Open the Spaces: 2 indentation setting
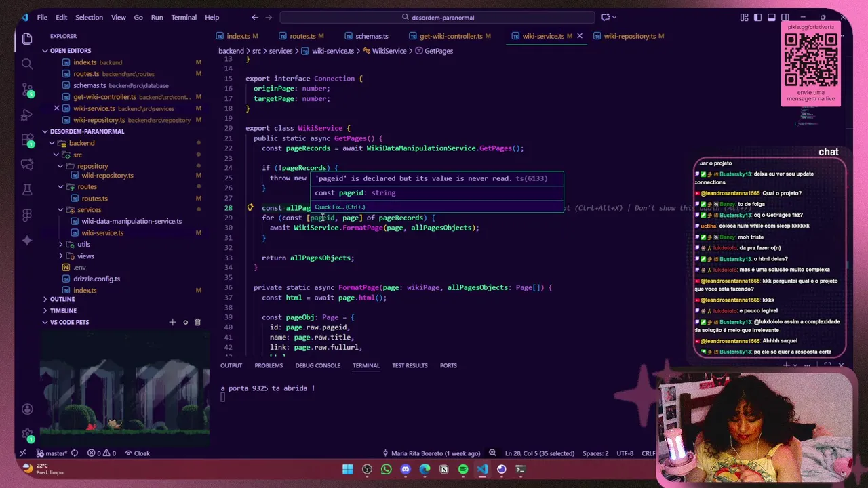Image resolution: width=868 pixels, height=488 pixels. coord(595,453)
